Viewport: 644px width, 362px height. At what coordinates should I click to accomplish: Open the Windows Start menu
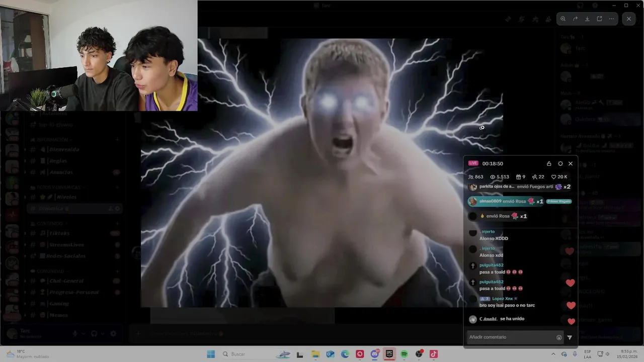[x=211, y=354]
